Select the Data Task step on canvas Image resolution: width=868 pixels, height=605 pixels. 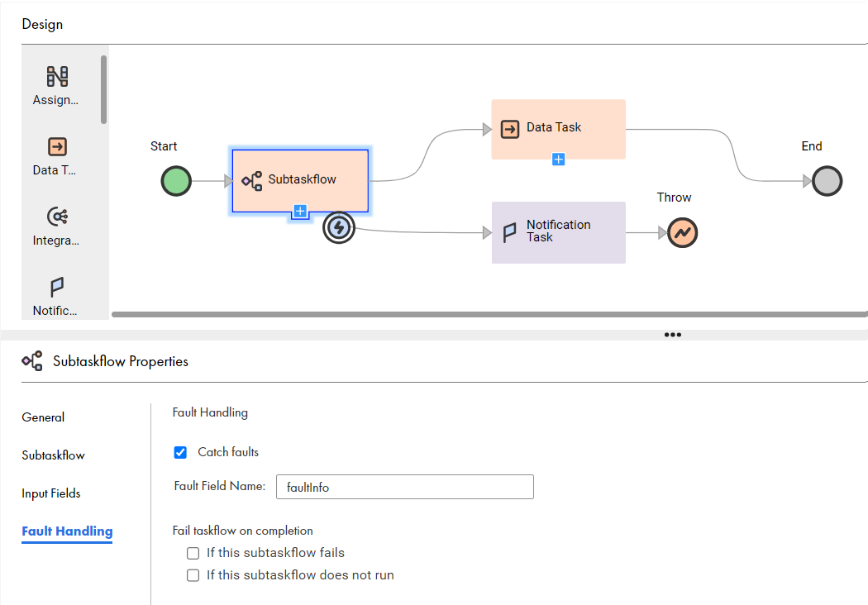point(559,130)
